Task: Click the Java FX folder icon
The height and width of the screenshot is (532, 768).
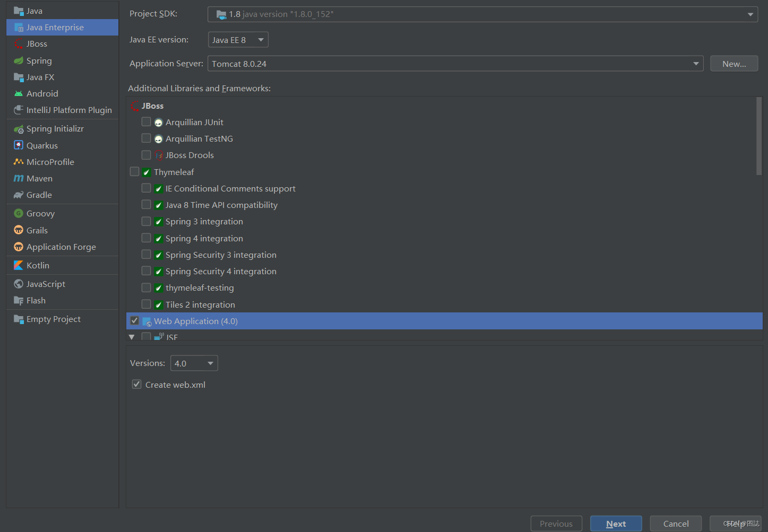Action: click(19, 77)
